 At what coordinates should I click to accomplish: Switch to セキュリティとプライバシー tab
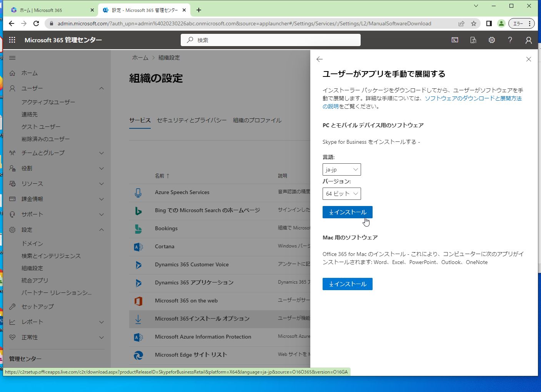[192, 120]
